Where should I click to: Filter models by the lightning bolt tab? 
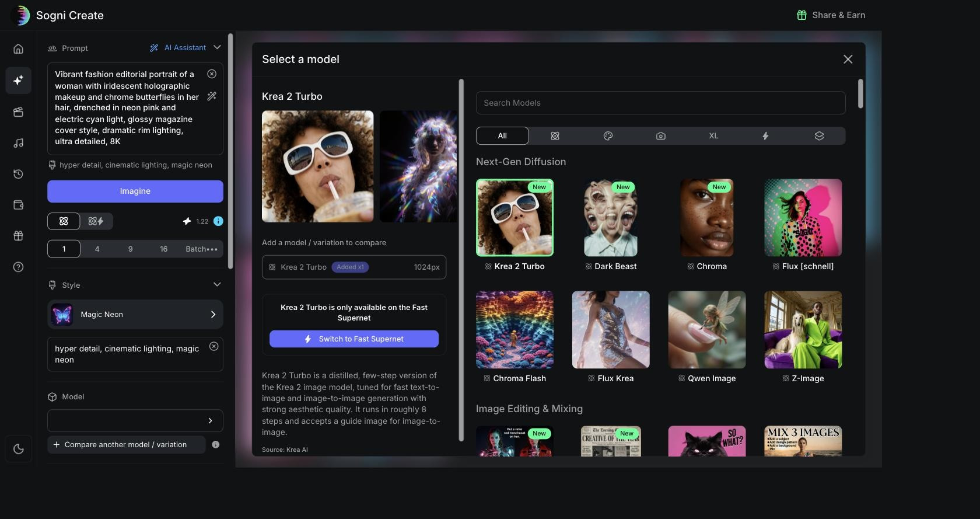pos(765,136)
